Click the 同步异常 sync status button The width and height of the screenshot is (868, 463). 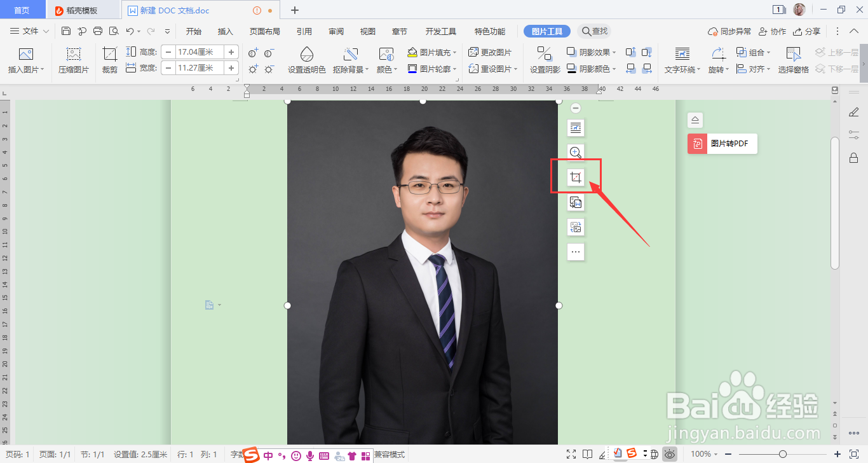pos(729,31)
